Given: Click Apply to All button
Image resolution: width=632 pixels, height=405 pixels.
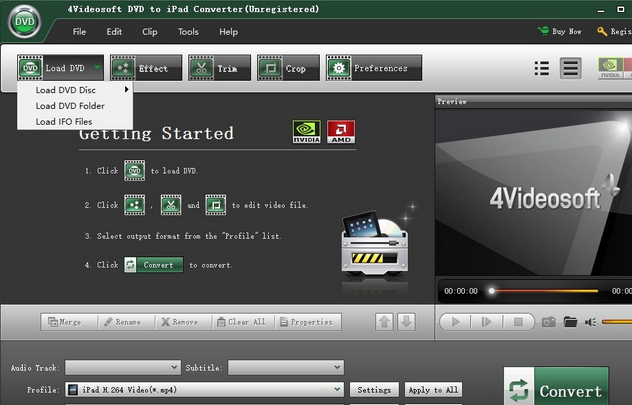Looking at the screenshot, I should coord(433,390).
